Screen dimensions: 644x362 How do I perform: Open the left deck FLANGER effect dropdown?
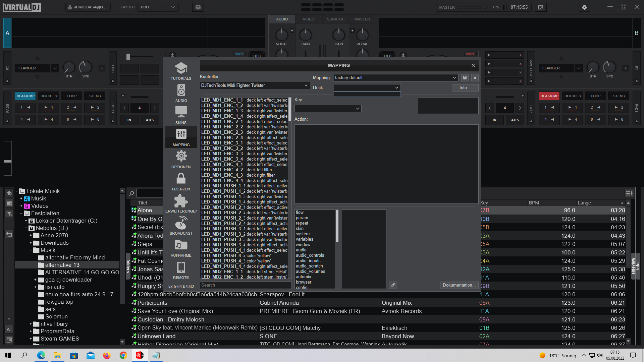(x=37, y=68)
